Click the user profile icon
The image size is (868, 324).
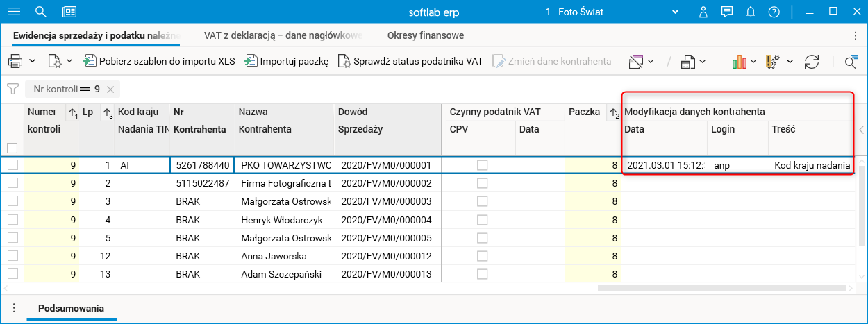point(703,12)
